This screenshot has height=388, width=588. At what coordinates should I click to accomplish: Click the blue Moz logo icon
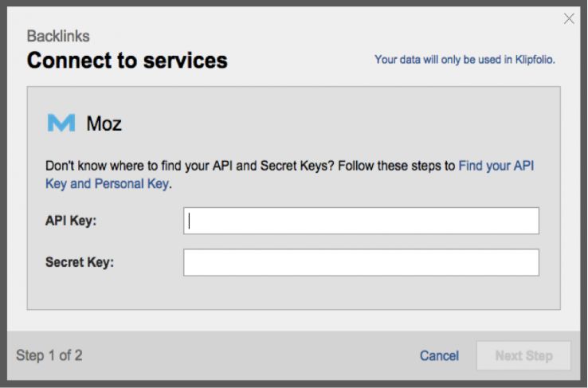point(61,123)
